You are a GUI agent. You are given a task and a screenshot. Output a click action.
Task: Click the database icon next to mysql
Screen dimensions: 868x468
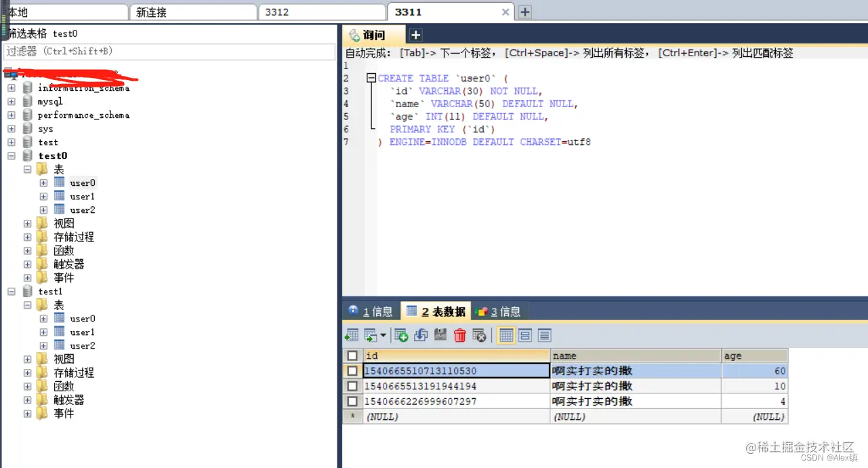click(x=28, y=101)
